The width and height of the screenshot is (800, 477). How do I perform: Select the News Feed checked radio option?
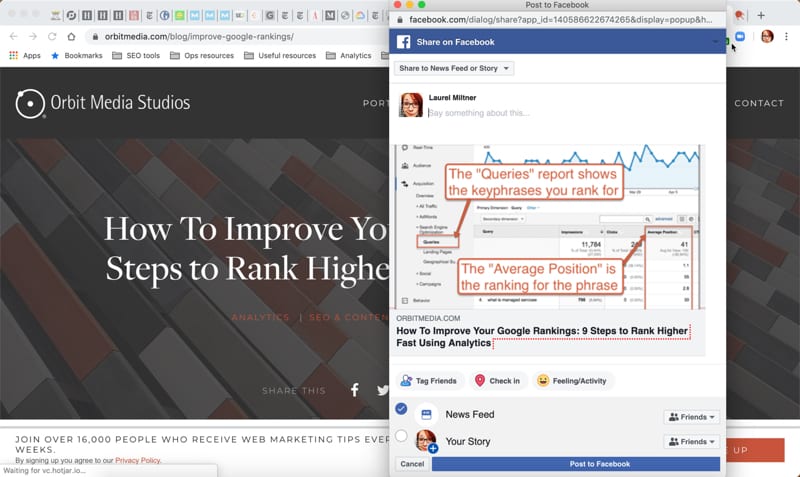coord(402,408)
